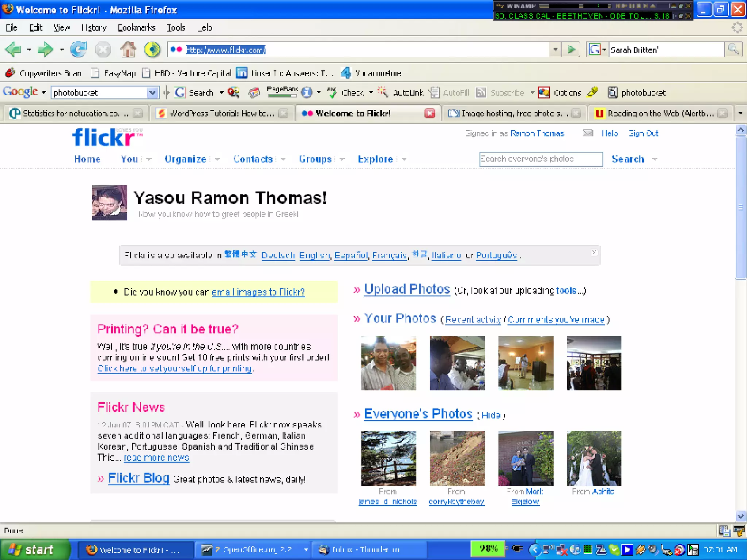Expand the You menu arrow
747x560 pixels.
148,159
